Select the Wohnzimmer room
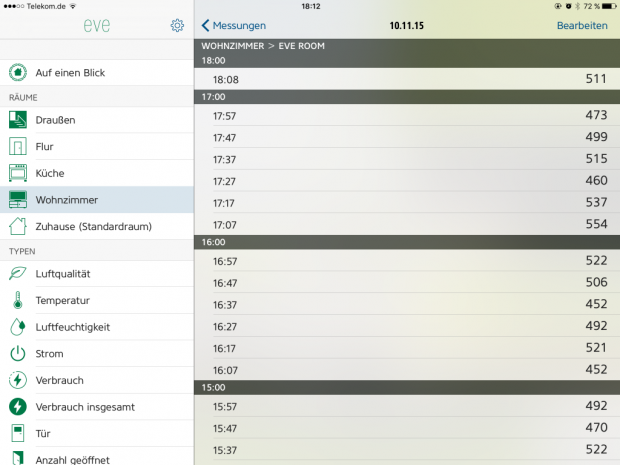 click(97, 199)
